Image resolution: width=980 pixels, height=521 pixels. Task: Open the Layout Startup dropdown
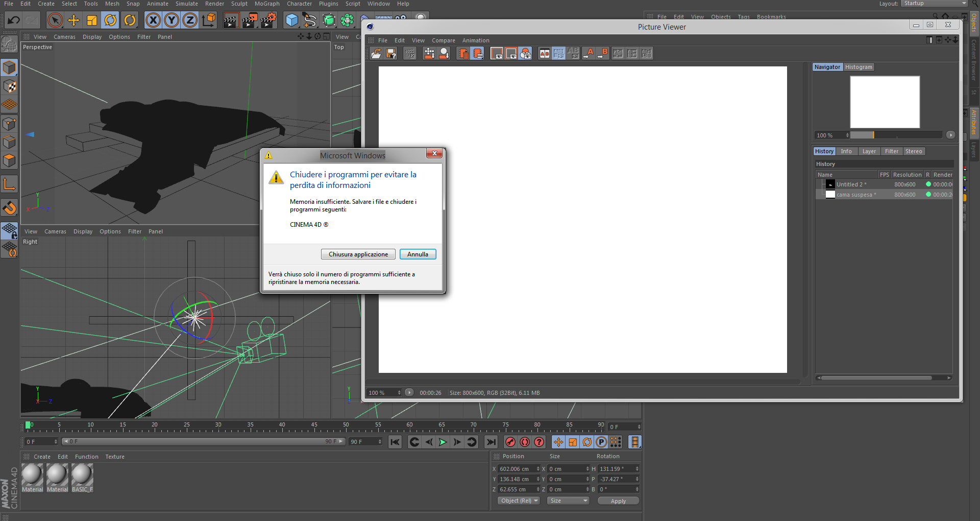(x=935, y=4)
